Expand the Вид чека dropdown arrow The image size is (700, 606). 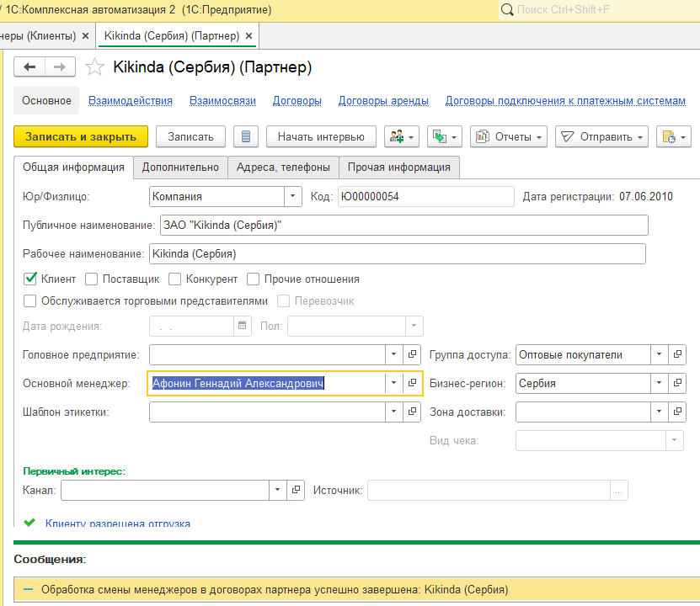[x=674, y=440]
